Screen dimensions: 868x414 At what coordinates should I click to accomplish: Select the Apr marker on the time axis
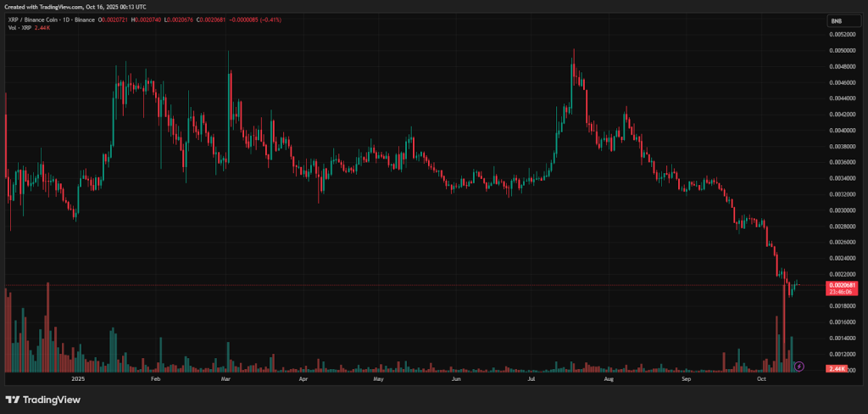coord(303,380)
